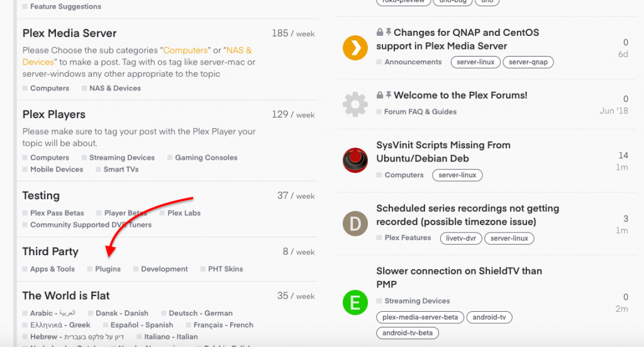The image size is (644, 347).
Task: Click the lock icon beside QNAP changes topic
Action: pyautogui.click(x=380, y=32)
